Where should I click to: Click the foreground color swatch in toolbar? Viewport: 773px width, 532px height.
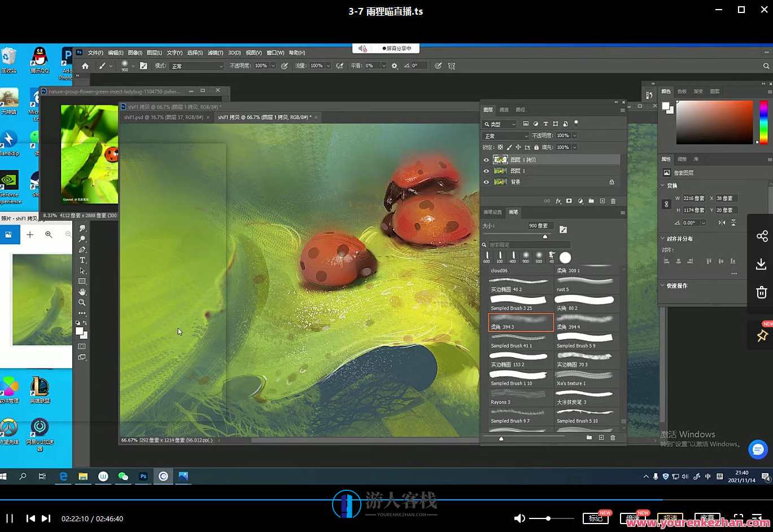click(80, 331)
